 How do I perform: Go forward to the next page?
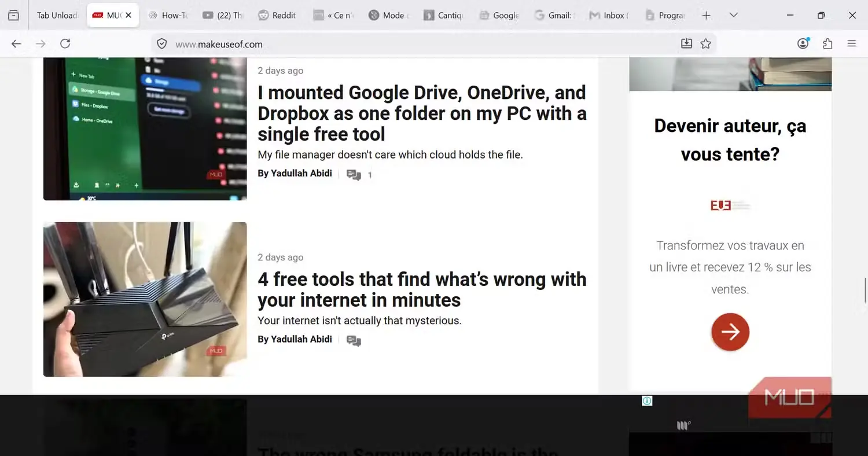[x=41, y=44]
